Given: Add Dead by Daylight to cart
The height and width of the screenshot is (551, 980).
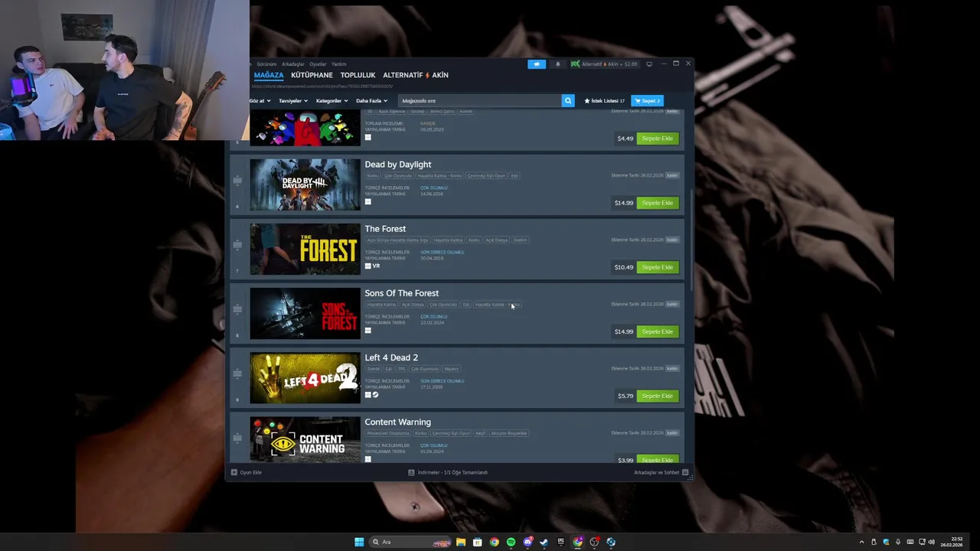Looking at the screenshot, I should (x=658, y=203).
